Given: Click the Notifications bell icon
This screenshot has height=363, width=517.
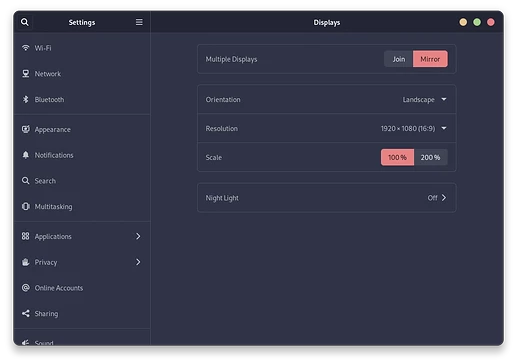Looking at the screenshot, I should pos(25,155).
